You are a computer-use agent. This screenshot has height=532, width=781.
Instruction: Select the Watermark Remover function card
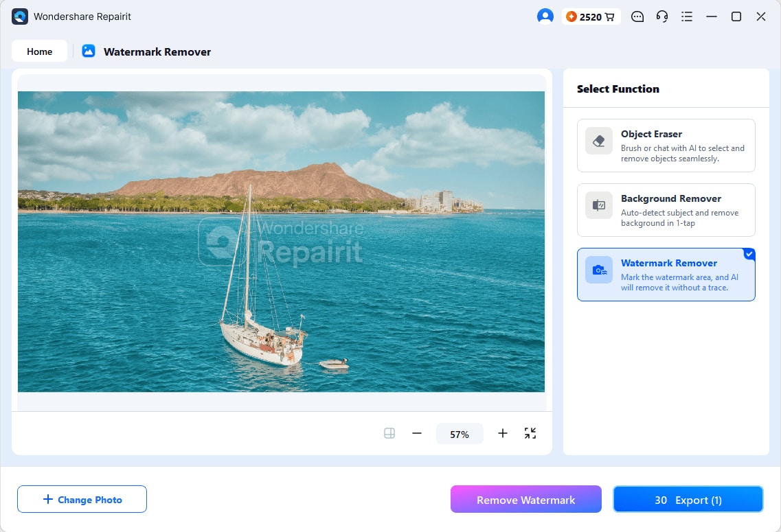click(x=666, y=275)
